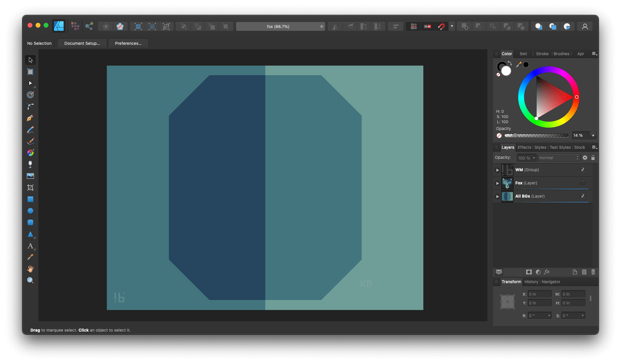Click the layer blend options gear

click(585, 157)
